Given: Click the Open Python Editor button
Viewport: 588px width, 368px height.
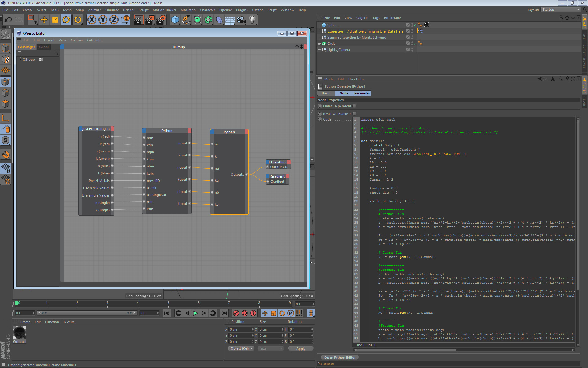Looking at the screenshot, I should pyautogui.click(x=340, y=358).
